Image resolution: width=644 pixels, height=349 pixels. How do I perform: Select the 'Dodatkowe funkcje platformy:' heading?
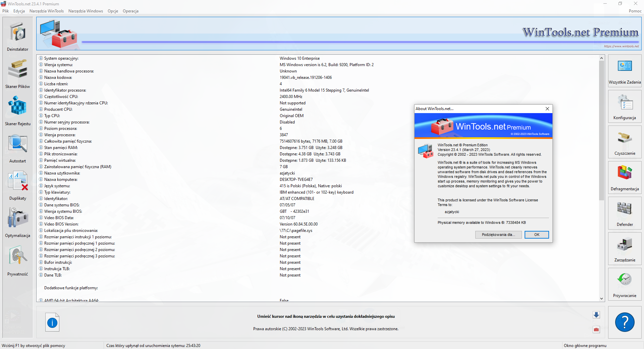[71, 288]
